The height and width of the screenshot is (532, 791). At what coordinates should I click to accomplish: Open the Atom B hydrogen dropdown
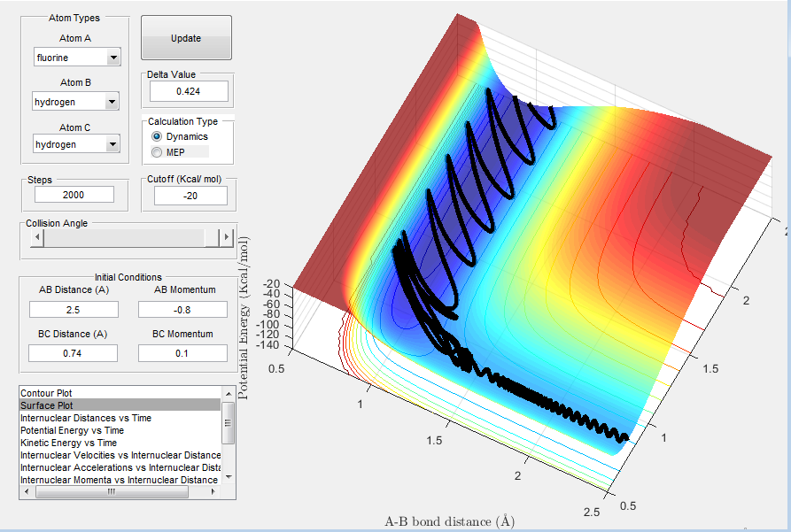click(x=112, y=102)
